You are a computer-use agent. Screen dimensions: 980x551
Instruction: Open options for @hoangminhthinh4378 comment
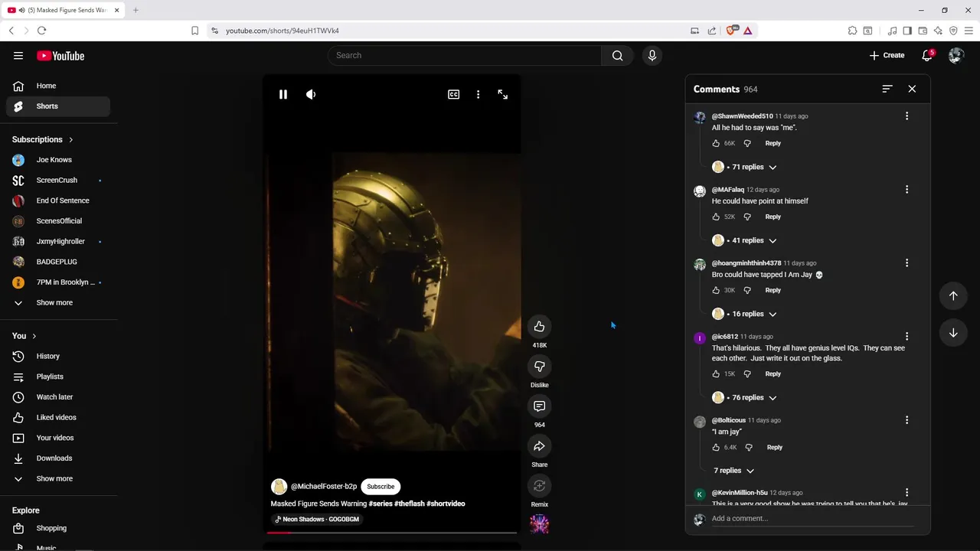click(906, 263)
